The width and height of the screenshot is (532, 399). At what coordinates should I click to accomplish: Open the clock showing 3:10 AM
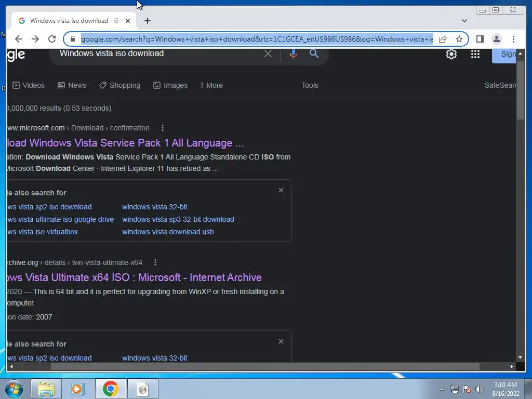(x=506, y=389)
